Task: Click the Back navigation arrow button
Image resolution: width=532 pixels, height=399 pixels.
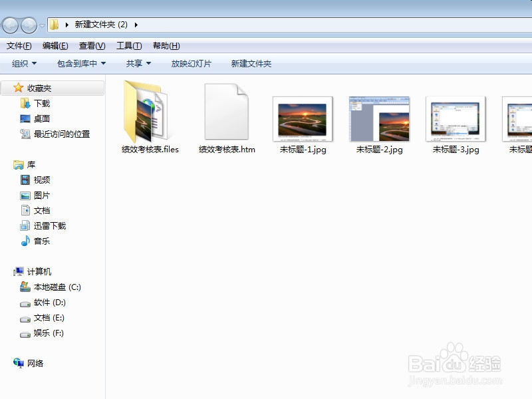Action: 10,25
